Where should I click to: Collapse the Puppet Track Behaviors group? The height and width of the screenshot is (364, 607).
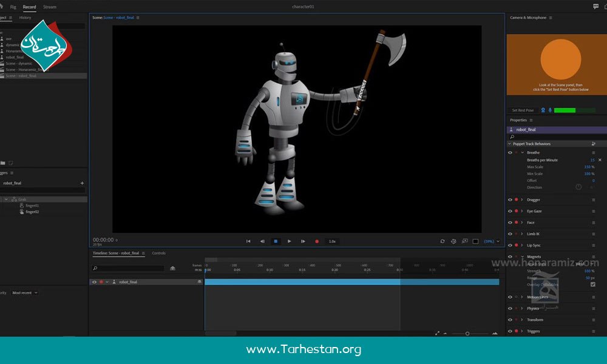click(510, 144)
